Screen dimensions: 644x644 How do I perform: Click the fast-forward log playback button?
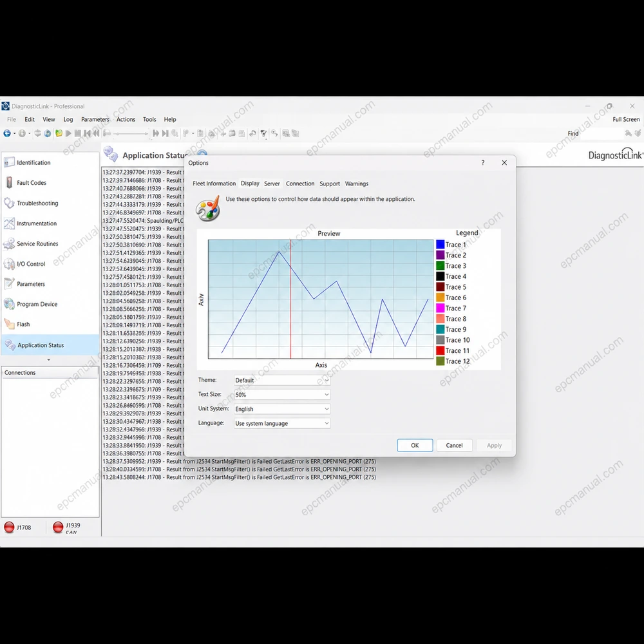[x=156, y=133]
